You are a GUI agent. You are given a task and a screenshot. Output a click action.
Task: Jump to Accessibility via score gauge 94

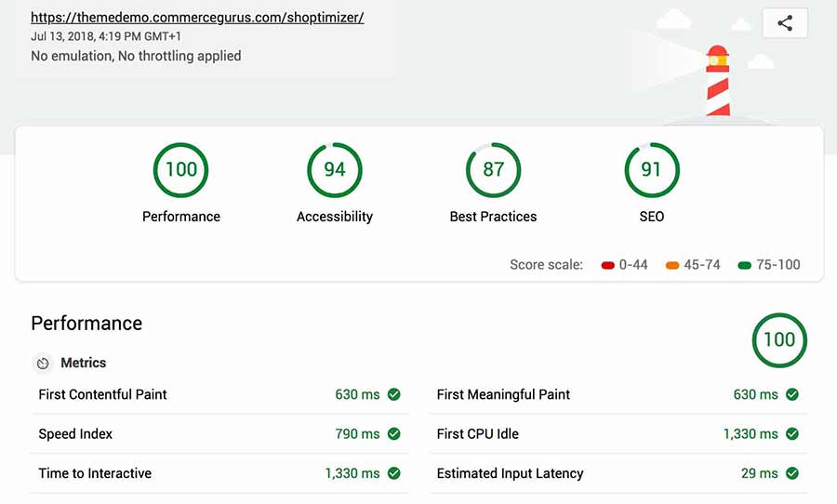coord(335,170)
